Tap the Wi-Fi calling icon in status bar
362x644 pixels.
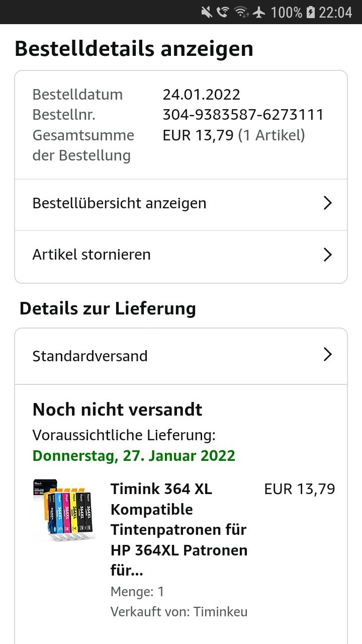[223, 12]
